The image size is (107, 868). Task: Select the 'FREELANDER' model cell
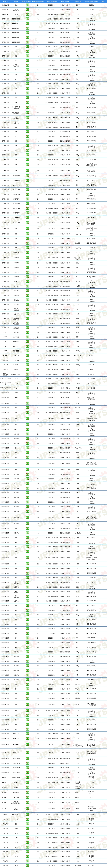pyautogui.click(x=16, y=374)
